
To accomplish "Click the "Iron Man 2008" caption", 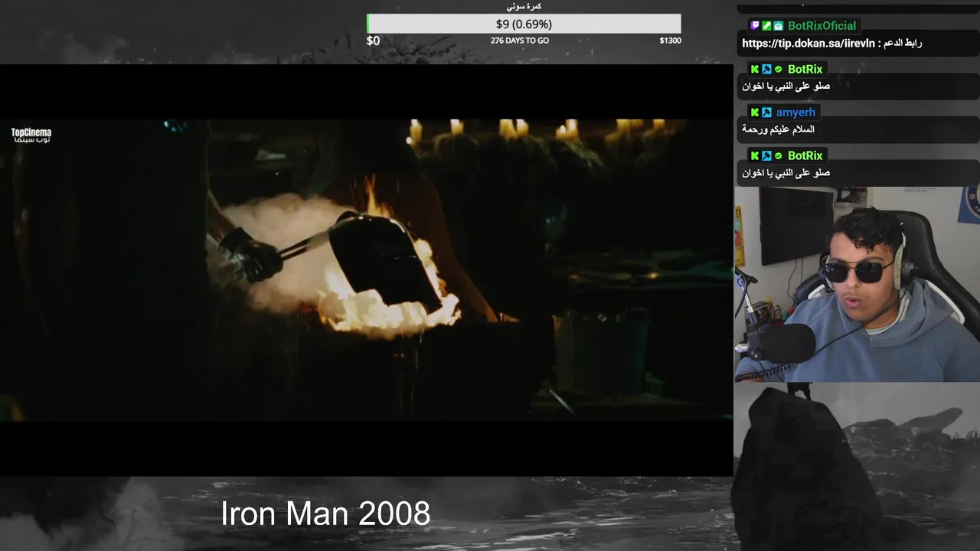I will pos(325,514).
